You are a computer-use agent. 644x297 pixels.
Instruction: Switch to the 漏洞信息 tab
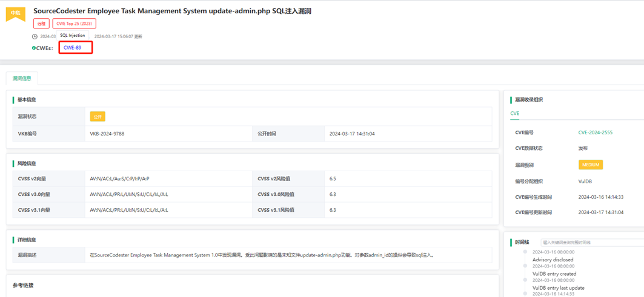tap(22, 79)
